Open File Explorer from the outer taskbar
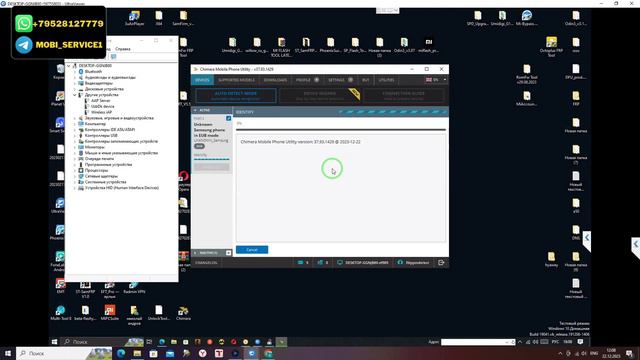This screenshot has height=360, width=640. click(x=137, y=353)
